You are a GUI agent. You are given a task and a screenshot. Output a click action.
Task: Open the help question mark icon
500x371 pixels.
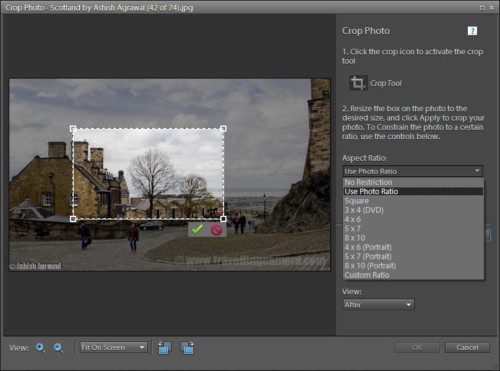point(472,31)
